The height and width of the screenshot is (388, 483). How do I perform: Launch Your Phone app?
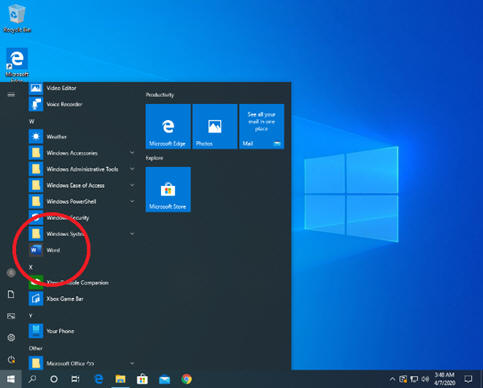click(x=82, y=331)
